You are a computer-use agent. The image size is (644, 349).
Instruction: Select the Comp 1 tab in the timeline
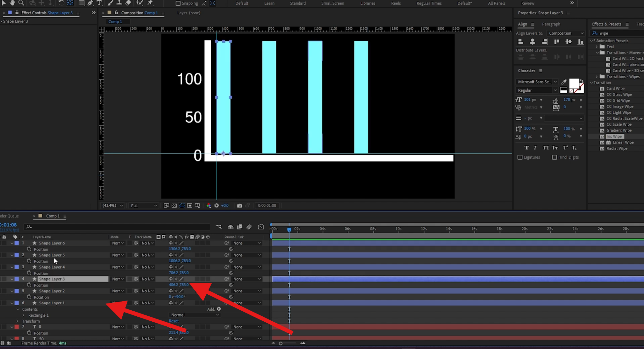pos(53,216)
